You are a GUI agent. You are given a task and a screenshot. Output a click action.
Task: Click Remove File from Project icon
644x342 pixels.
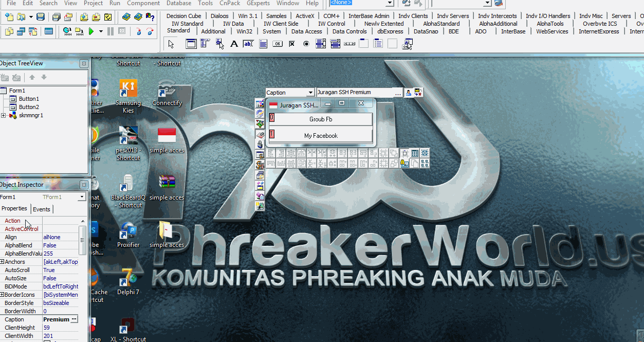click(96, 17)
